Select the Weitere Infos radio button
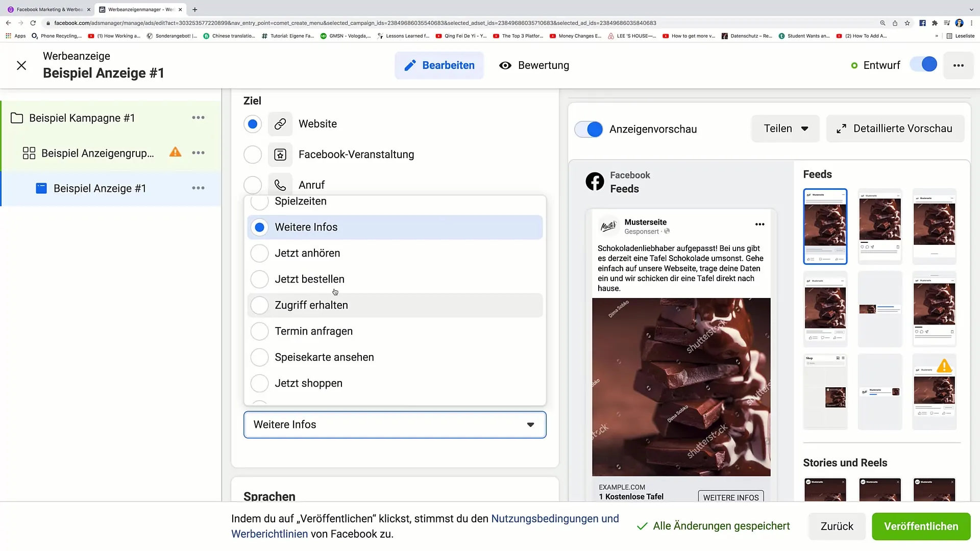 [260, 227]
